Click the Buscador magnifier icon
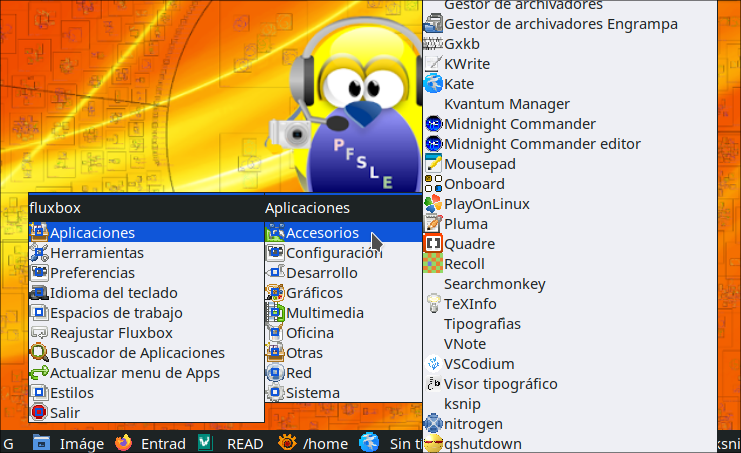This screenshot has height=453, width=741. tap(39, 352)
